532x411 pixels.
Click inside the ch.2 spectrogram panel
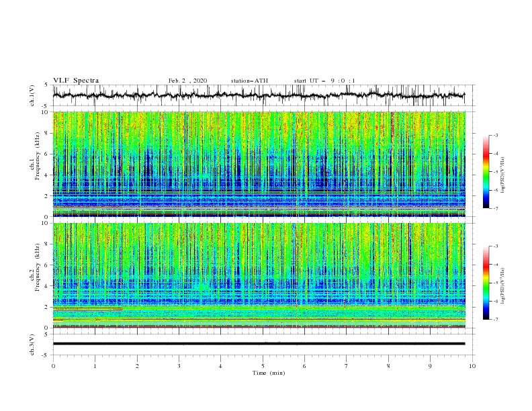click(259, 275)
